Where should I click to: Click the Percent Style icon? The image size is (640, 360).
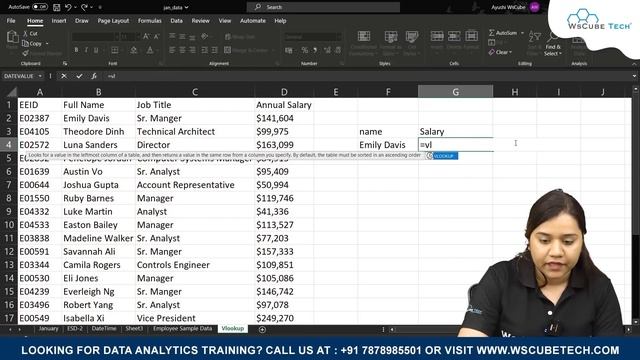pyautogui.click(x=304, y=50)
